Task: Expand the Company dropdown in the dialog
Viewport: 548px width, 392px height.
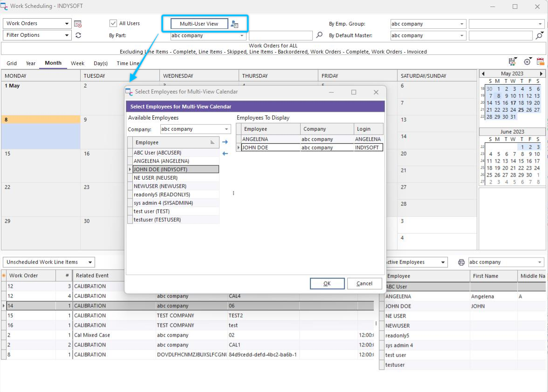Action: point(226,129)
